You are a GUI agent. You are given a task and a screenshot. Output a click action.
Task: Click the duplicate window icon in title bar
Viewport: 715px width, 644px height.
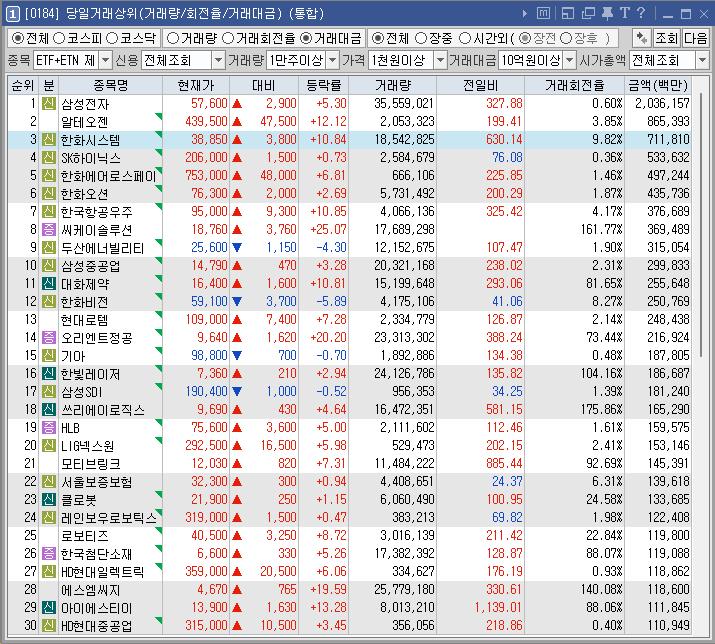click(588, 14)
